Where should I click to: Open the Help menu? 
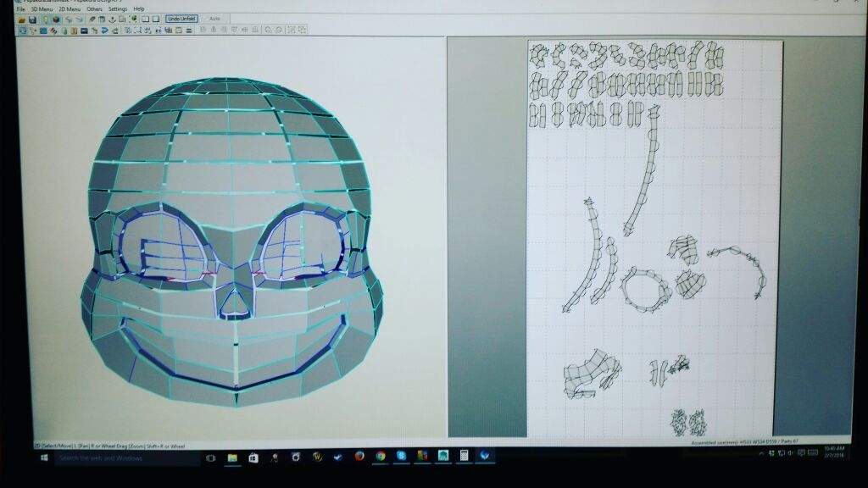tap(139, 8)
